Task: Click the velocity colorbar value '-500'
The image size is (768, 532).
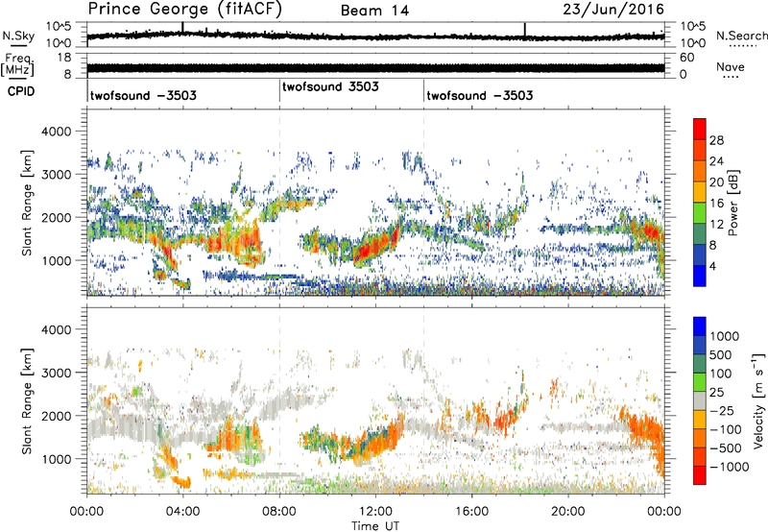Action: (x=726, y=447)
